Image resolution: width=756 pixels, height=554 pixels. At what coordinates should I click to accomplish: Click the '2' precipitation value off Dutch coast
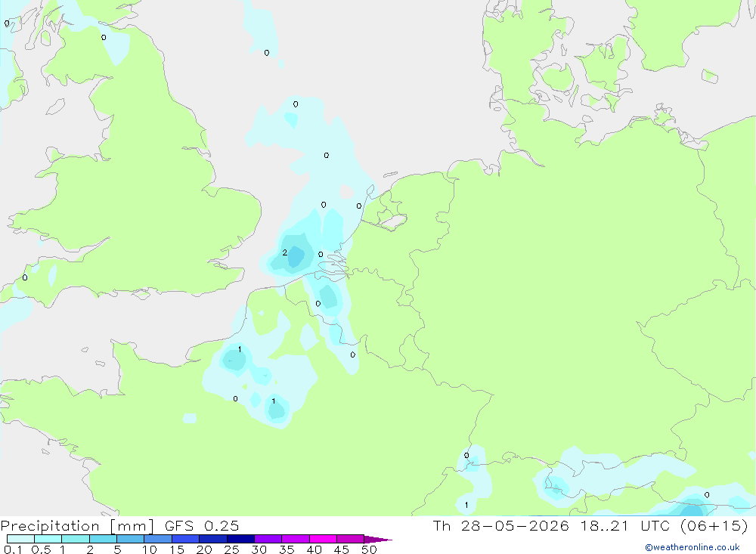[x=284, y=252]
